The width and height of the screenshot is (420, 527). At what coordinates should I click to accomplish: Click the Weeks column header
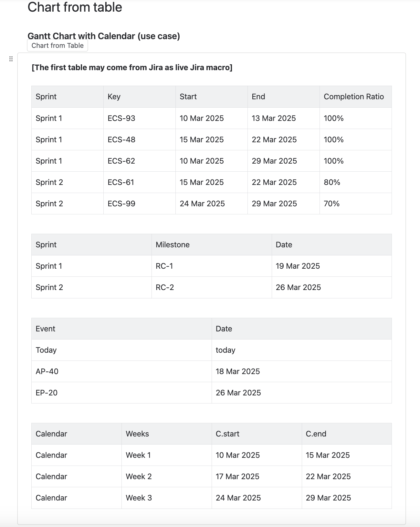[x=137, y=434]
